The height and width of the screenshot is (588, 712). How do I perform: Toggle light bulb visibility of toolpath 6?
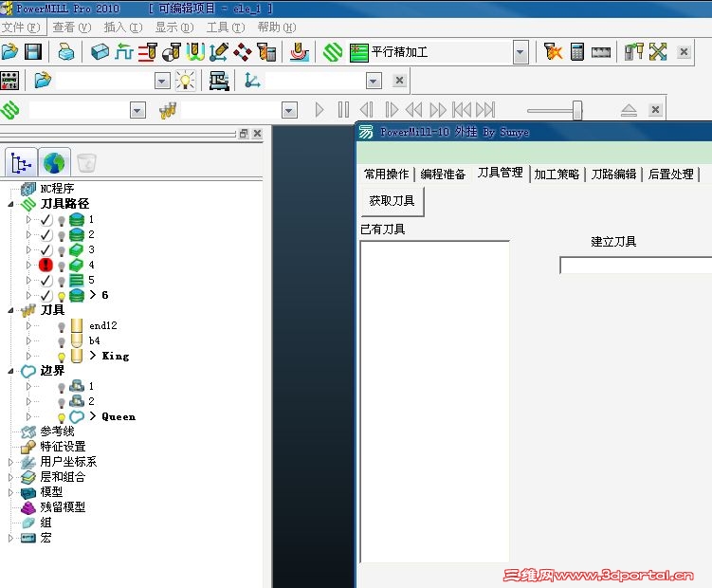tap(62, 296)
